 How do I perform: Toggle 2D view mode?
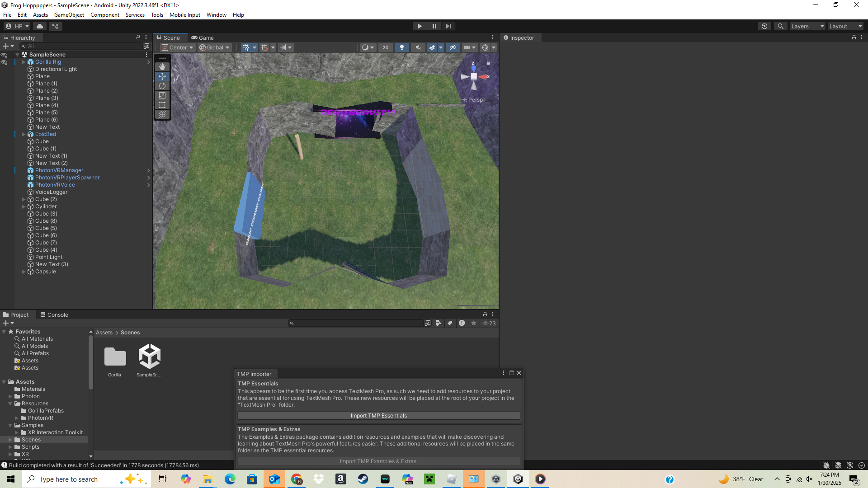pos(385,47)
